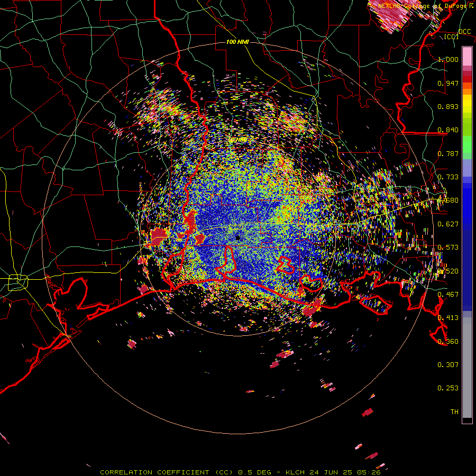Click the 50 NMI range ring label
This screenshot has width=476, height=476.
237,140
